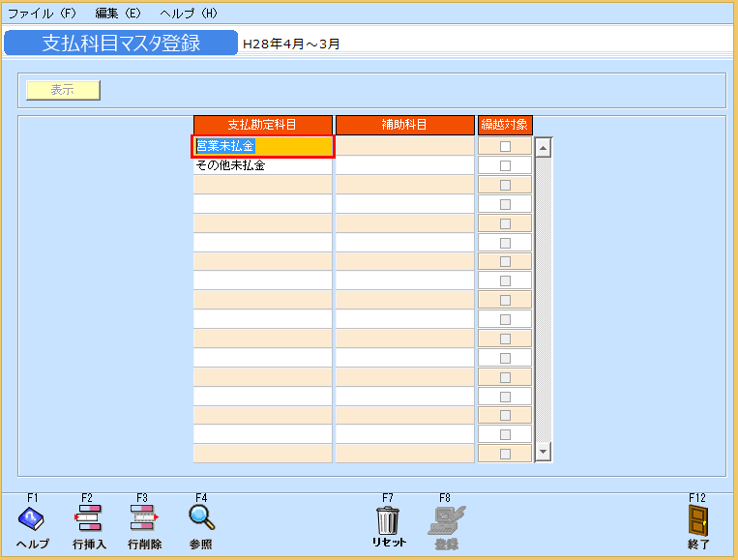Viewport: 738px width, 560px height.
Task: Open the ヘルプ (H) menu
Action: coord(189,14)
